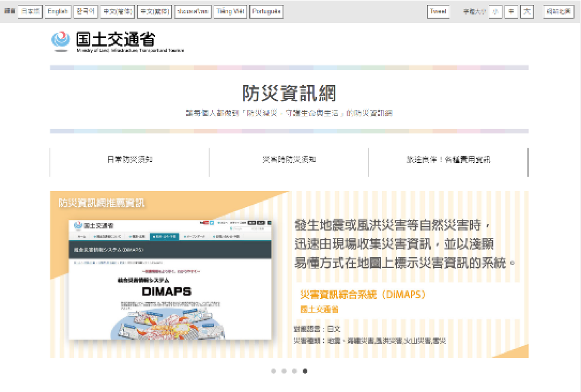Open 災害資訊綜合系統 (DiMAPS) link
The width and height of the screenshot is (581, 392).
(x=362, y=295)
